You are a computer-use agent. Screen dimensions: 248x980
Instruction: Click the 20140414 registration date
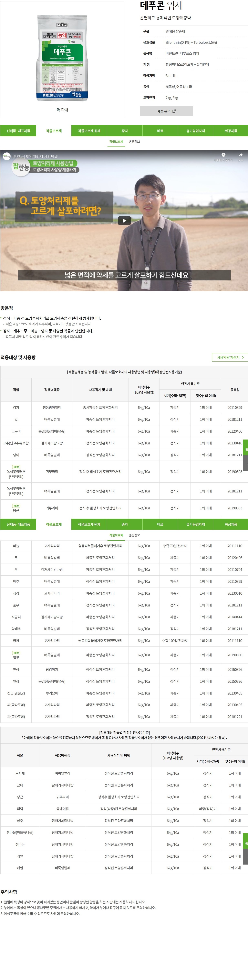(x=235, y=617)
